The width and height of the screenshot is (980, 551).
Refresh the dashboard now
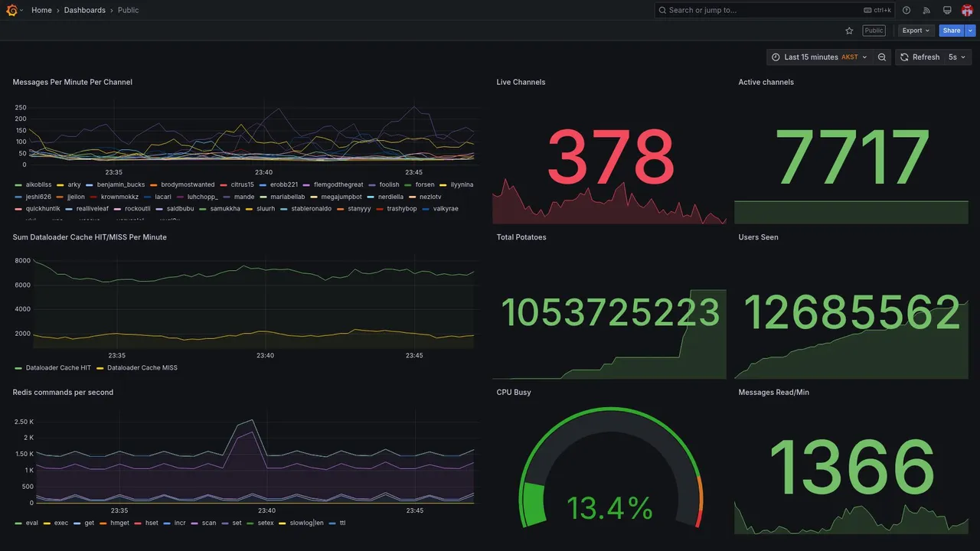tap(920, 57)
